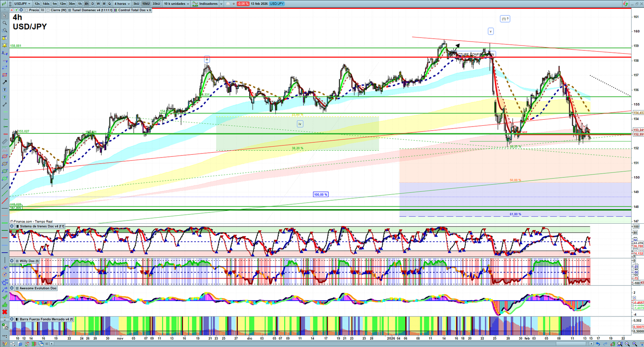The width and height of the screenshot is (644, 347).
Task: Switch to the 12m timeframe
Action: point(63,4)
